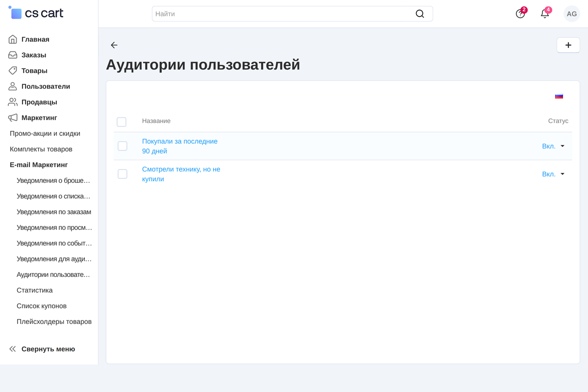Open Уведомления о списках item
Screen dimensions: 588x392
pyautogui.click(x=53, y=196)
